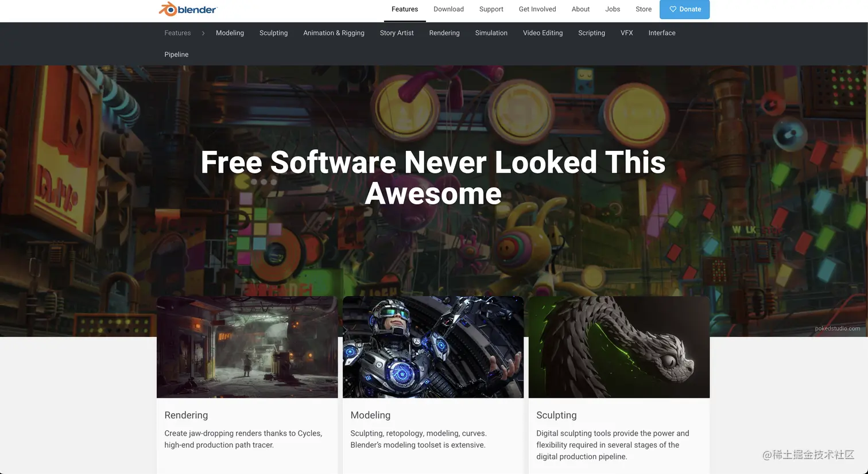This screenshot has width=868, height=474.
Task: Open the Features top menu
Action: [405, 9]
